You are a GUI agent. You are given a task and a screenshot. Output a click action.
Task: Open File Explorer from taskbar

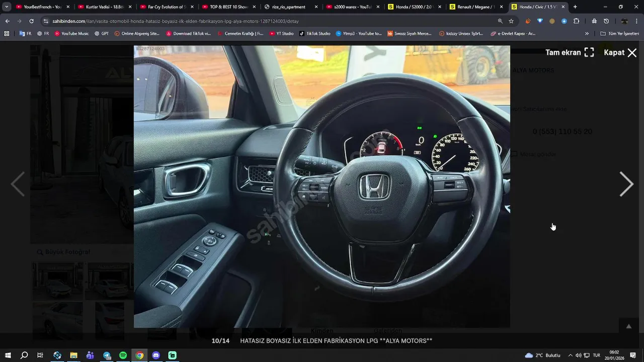coord(73,355)
